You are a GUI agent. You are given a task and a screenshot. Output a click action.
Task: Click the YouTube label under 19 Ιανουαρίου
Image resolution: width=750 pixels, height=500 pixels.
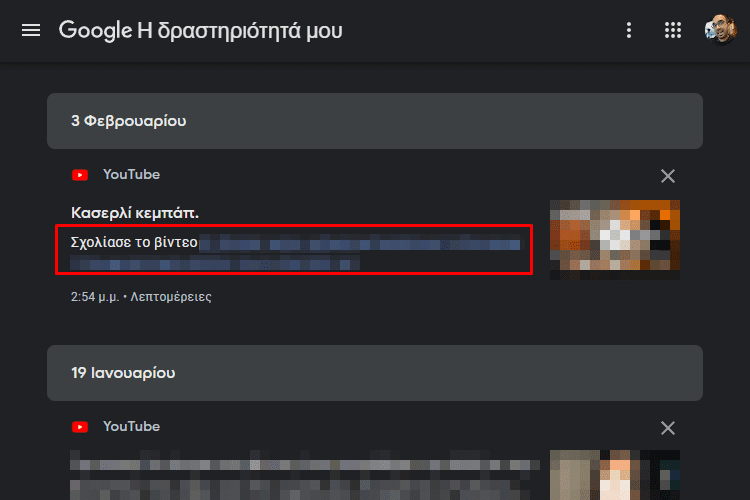tap(132, 426)
